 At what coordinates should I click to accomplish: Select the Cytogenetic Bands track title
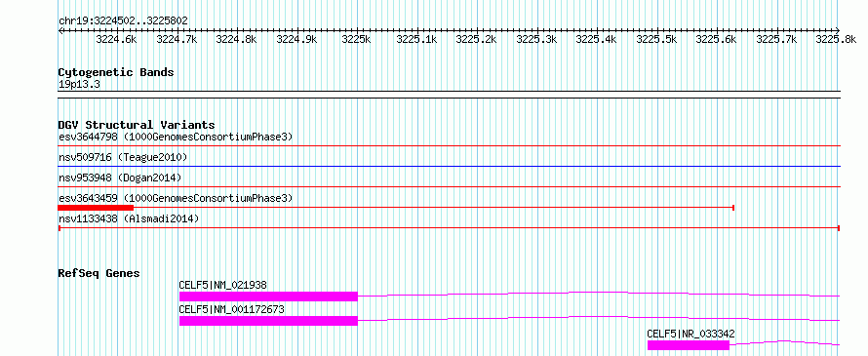coord(116,72)
